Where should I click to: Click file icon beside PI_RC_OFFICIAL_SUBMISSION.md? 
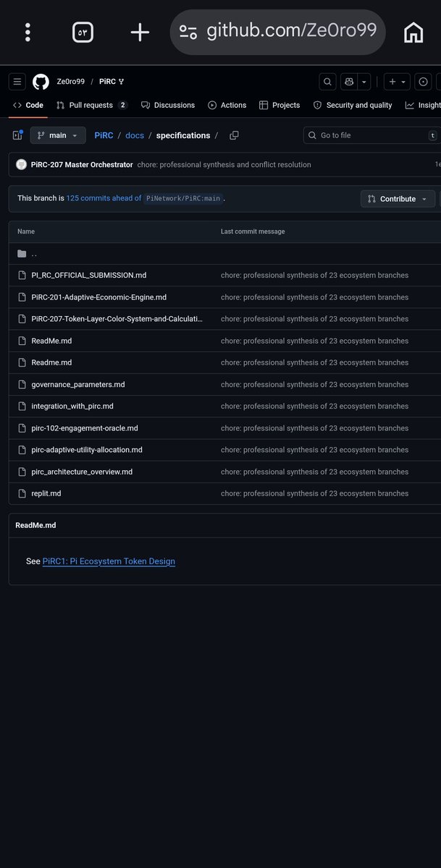pos(22,276)
